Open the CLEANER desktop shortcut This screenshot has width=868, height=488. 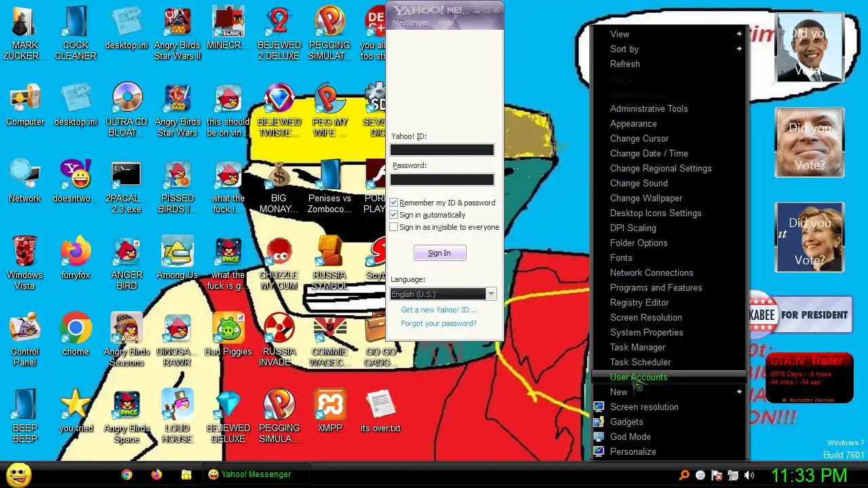click(x=75, y=33)
